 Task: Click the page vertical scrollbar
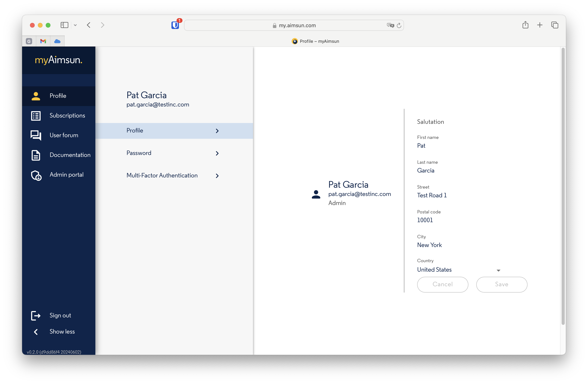pyautogui.click(x=563, y=185)
